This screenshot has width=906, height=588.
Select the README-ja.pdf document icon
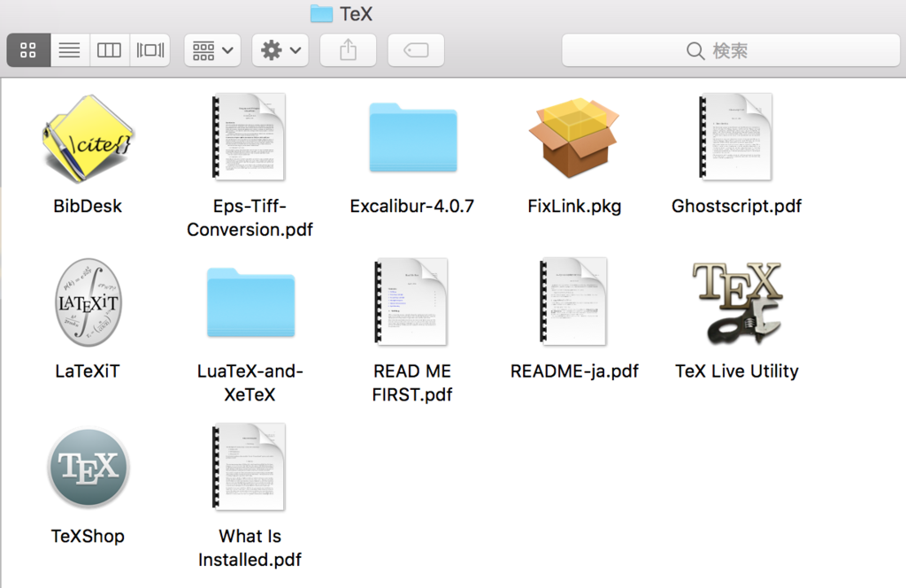tap(573, 302)
